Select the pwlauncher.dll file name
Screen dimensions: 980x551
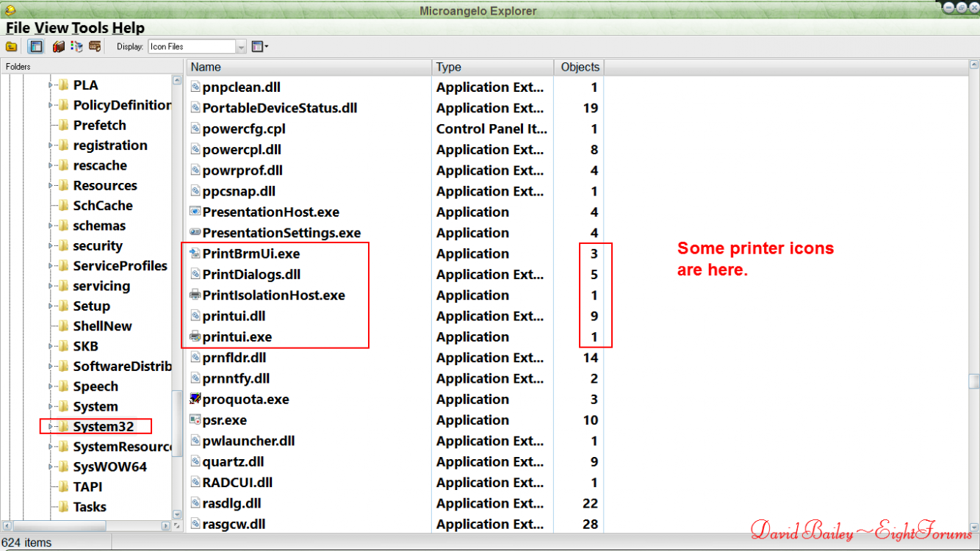[249, 441]
